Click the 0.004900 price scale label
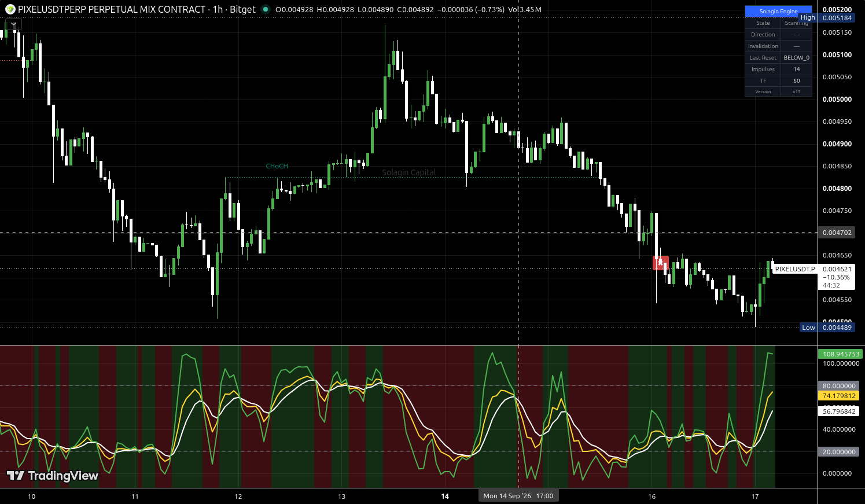This screenshot has height=504, width=865. coord(837,144)
